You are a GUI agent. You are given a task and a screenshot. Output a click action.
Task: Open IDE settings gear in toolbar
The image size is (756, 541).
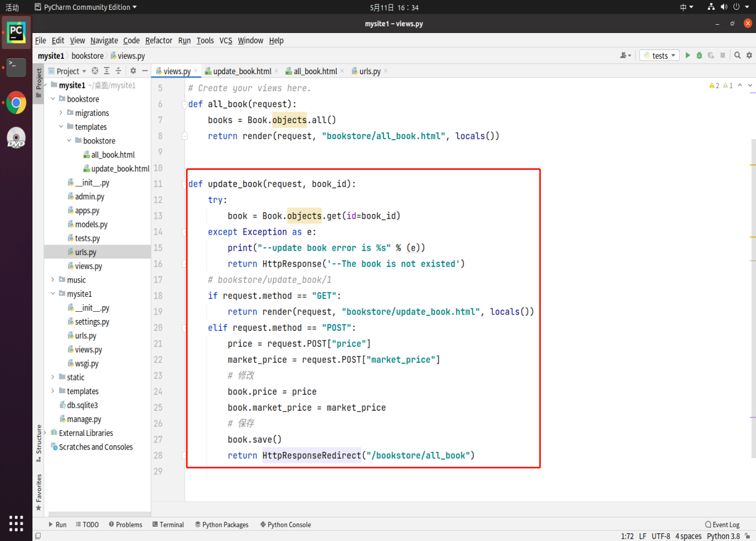(749, 56)
